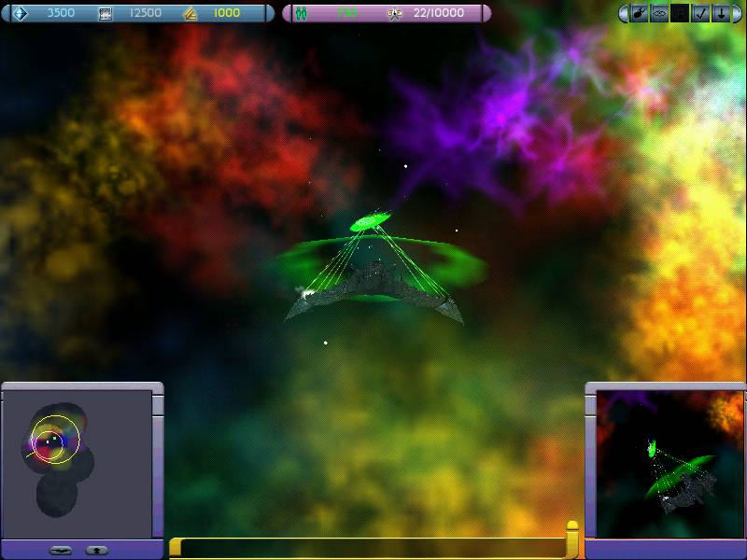Click the down arrow toolbar icon
This screenshot has height=560, width=747.
tap(721, 13)
